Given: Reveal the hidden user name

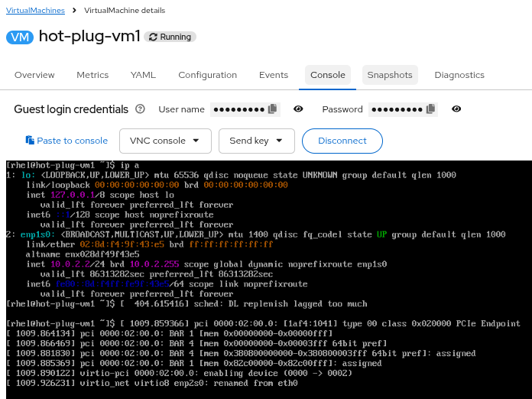Looking at the screenshot, I should tap(299, 109).
